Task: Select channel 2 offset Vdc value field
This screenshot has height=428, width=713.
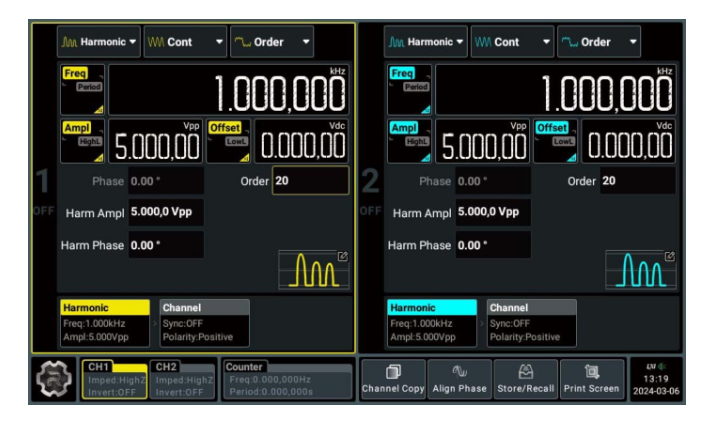Action: 628,141
